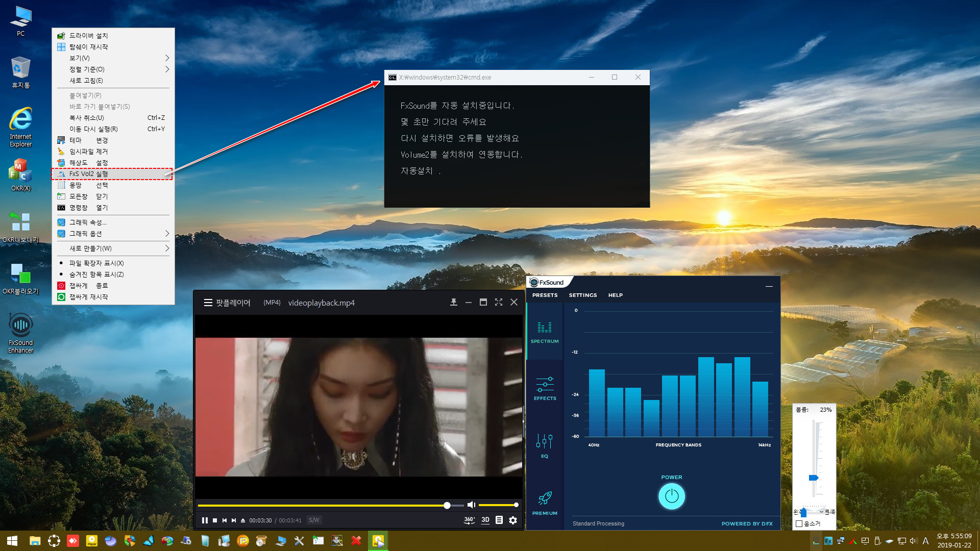The image size is (980, 551).
Task: Toggle 360 degree video mode in PotPlayer
Action: coord(469,520)
